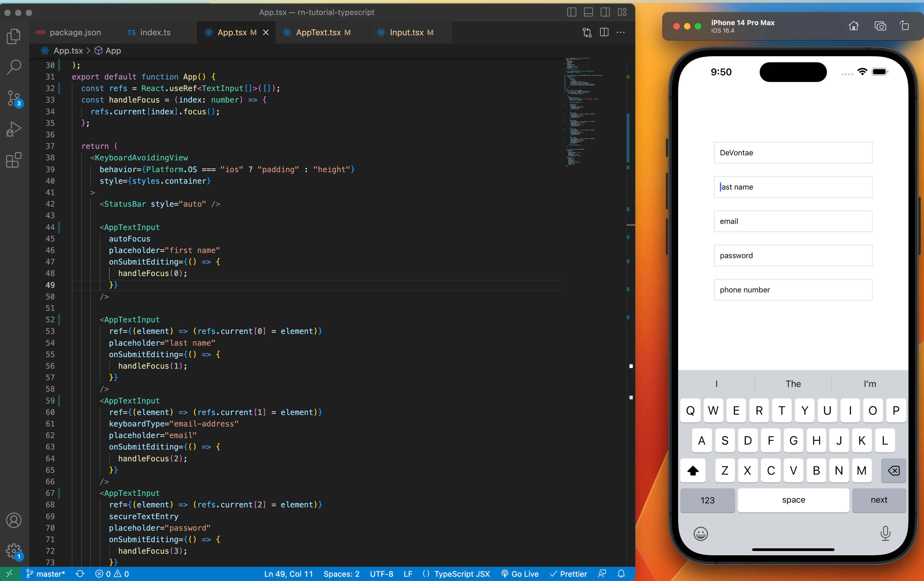Open the notifications bell in status bar
This screenshot has width=924, height=581.
(621, 574)
